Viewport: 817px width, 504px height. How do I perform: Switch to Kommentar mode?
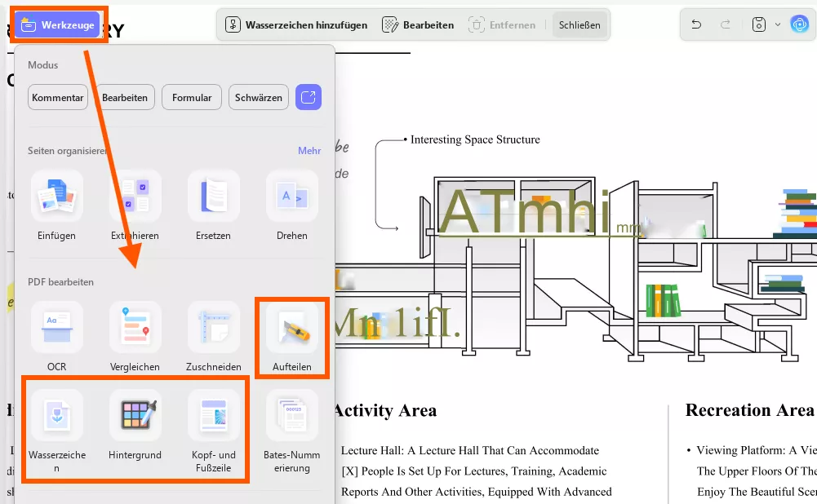(x=58, y=97)
